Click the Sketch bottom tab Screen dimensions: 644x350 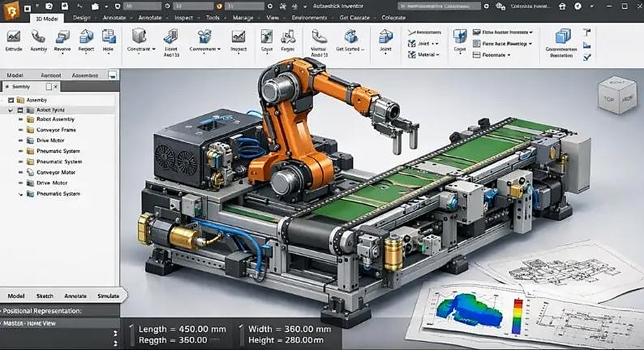coord(45,296)
